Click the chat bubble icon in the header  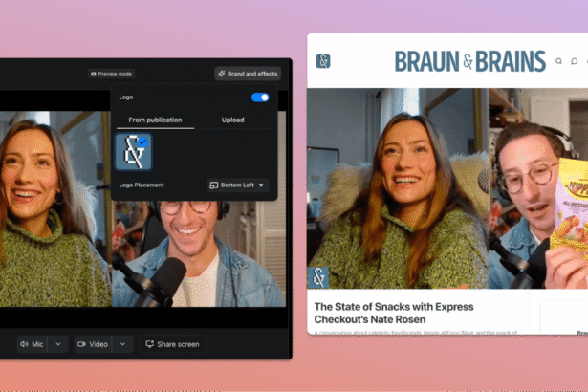click(x=576, y=61)
